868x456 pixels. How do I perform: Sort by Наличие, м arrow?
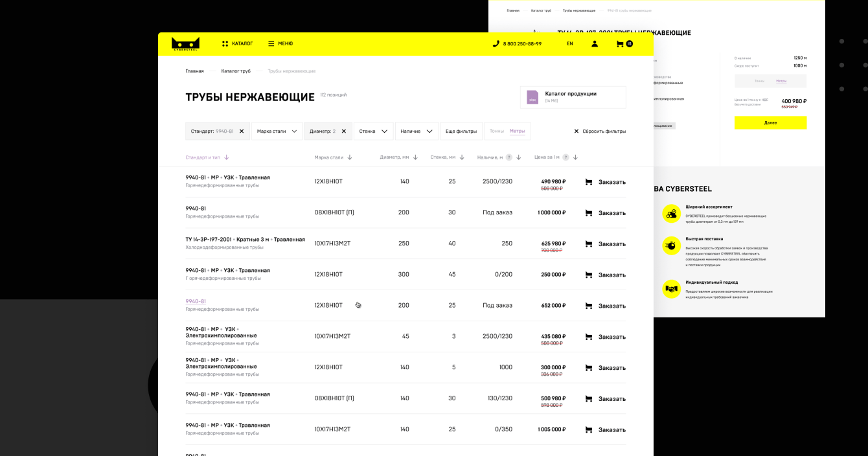pos(518,157)
